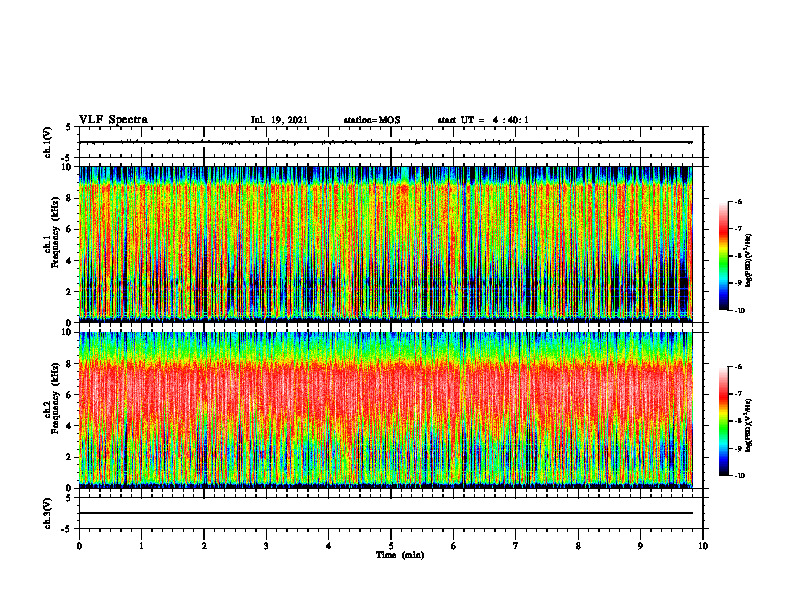Click inside the ch.1 spectrogram panel
This screenshot has width=792, height=612.
point(385,244)
